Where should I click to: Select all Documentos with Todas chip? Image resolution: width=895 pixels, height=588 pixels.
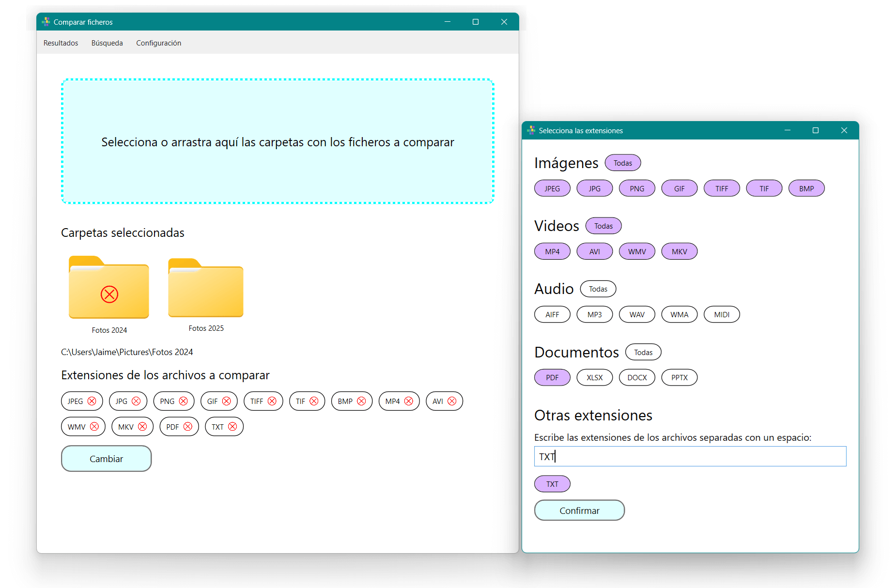click(643, 352)
